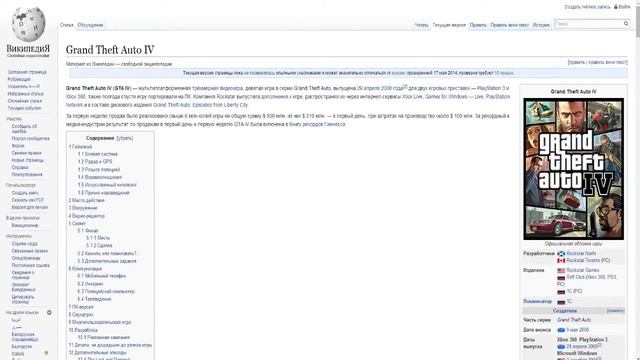Open the История tab

coord(541,25)
